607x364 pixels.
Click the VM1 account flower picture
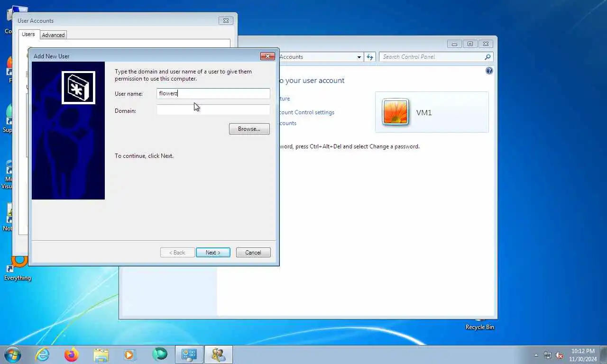tap(395, 112)
